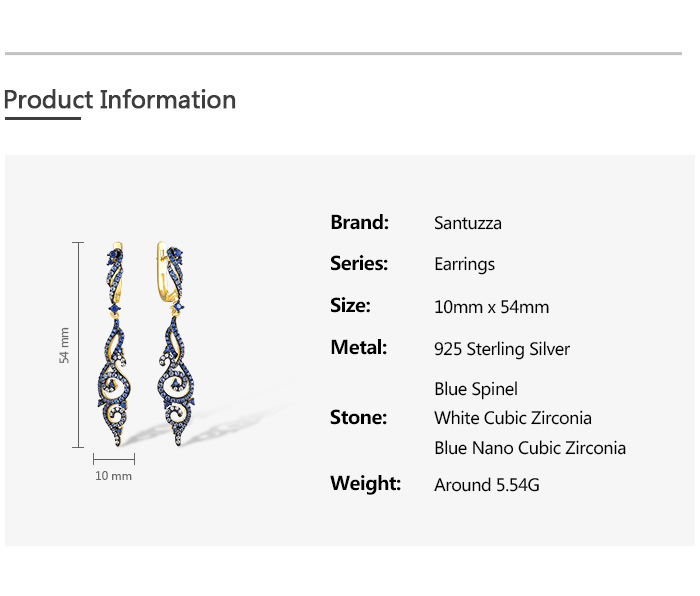
Task: Click the Blue Nano Cubic Zirconia entry
Action: click(530, 448)
